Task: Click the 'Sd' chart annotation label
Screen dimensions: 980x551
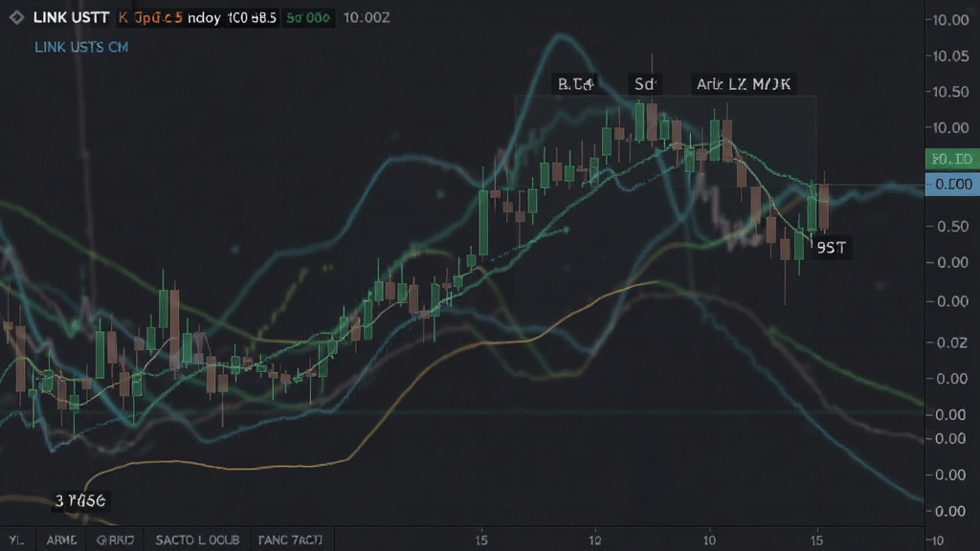Action: (x=644, y=84)
